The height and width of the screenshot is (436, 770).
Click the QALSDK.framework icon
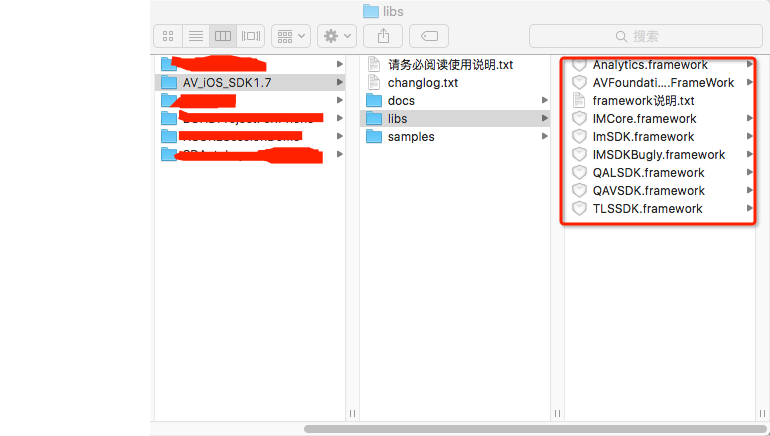point(579,172)
